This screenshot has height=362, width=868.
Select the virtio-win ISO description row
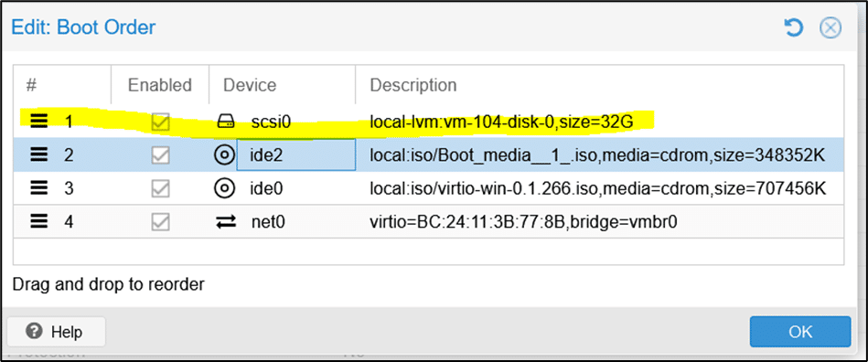pyautogui.click(x=428, y=188)
